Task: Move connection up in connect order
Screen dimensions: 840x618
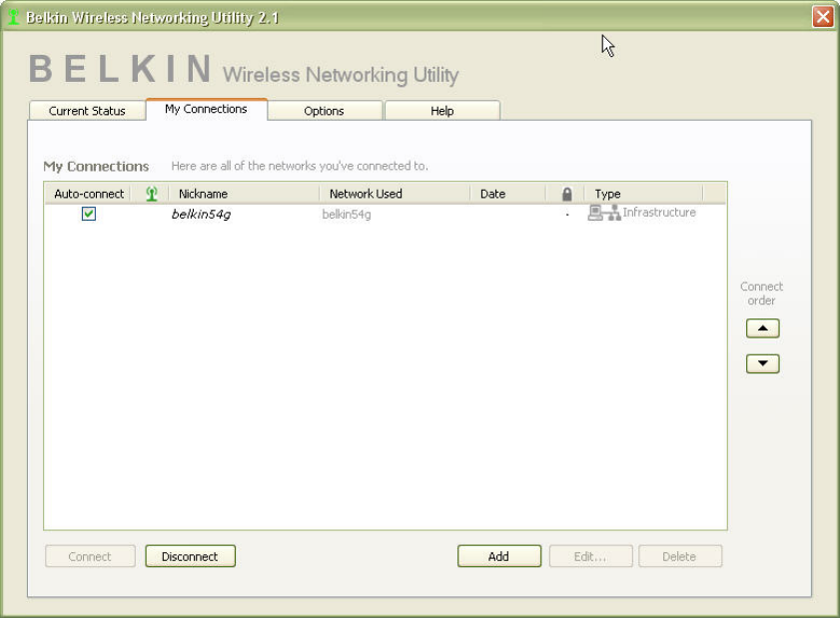Action: (762, 328)
